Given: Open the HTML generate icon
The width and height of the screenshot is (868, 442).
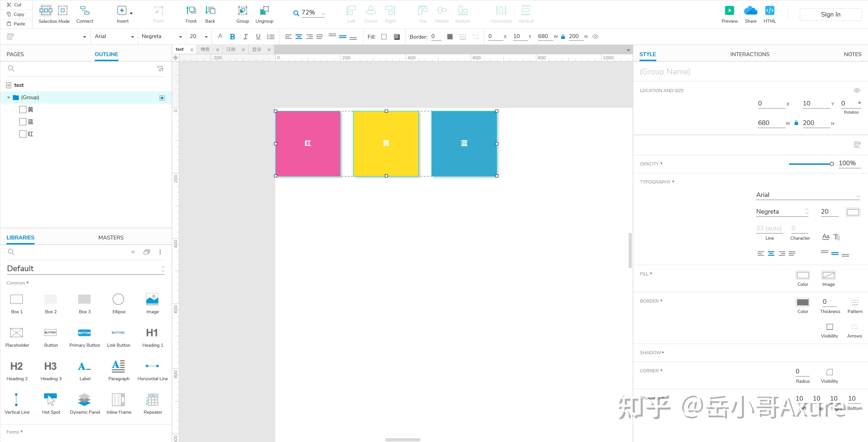Looking at the screenshot, I should pos(770,10).
